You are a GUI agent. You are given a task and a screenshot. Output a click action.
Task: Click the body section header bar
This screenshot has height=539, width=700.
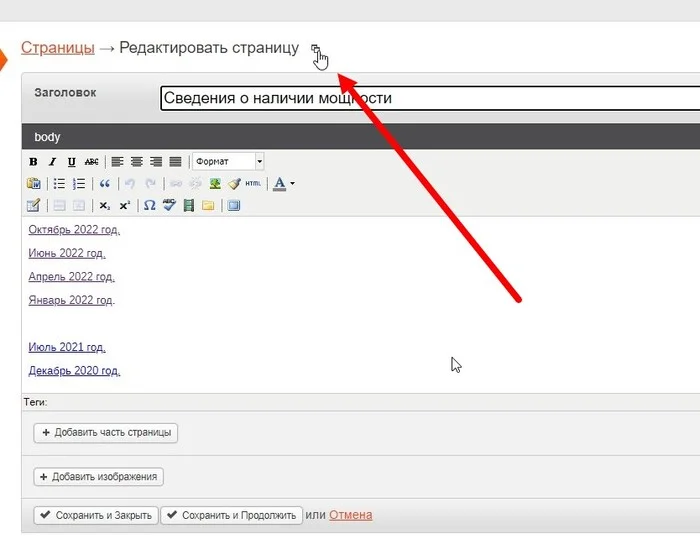pyautogui.click(x=361, y=137)
